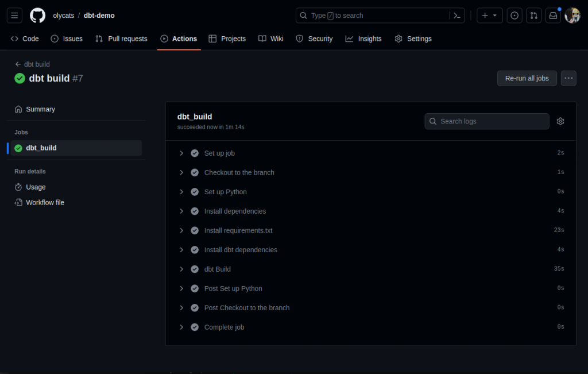Go to the dbt-demo repository link
The height and width of the screenshot is (374, 588).
[x=99, y=16]
